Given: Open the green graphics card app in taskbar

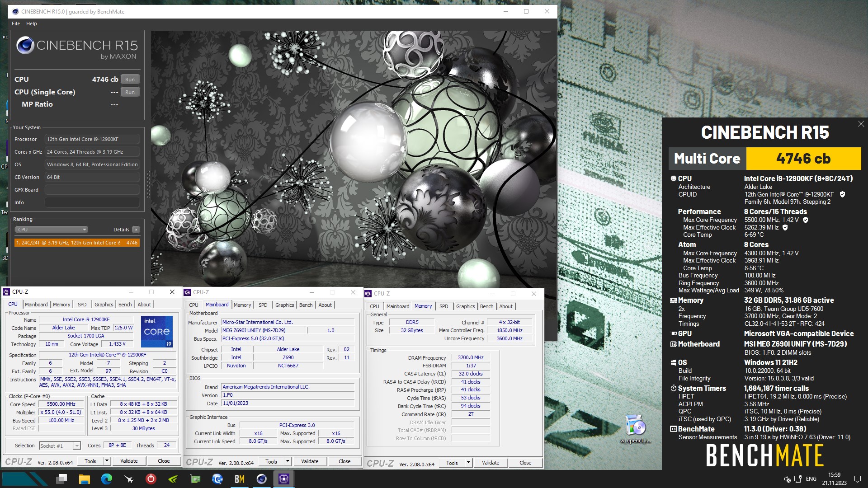Looking at the screenshot, I should coord(195,479).
